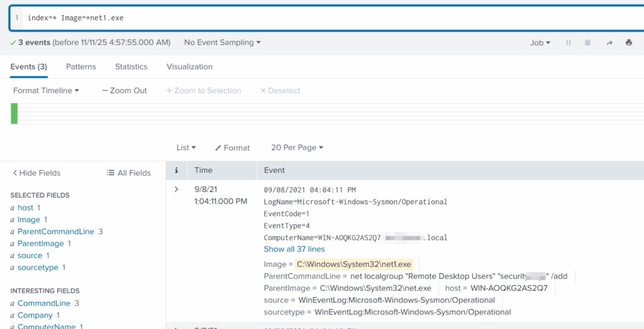Select the host field in sidebar
The height and width of the screenshot is (329, 644).
(x=25, y=208)
